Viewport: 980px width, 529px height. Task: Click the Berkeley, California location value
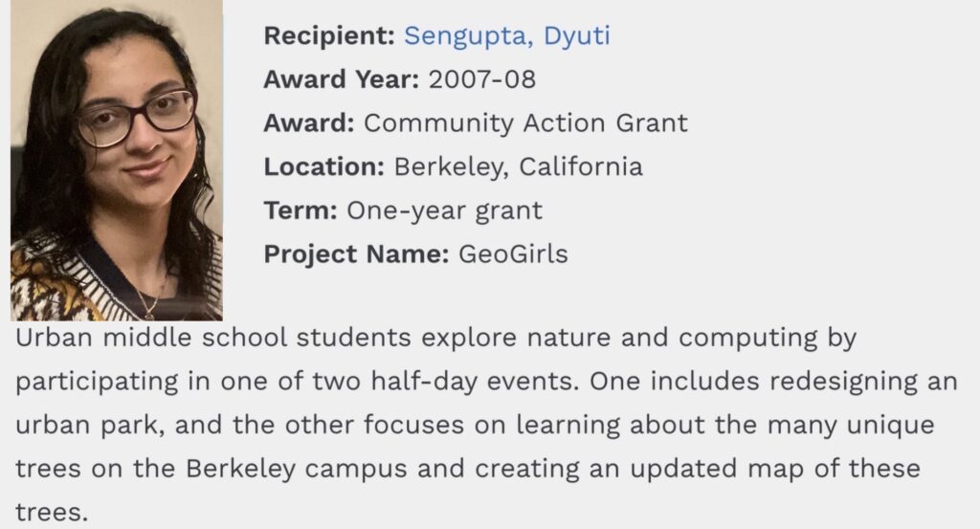518,166
